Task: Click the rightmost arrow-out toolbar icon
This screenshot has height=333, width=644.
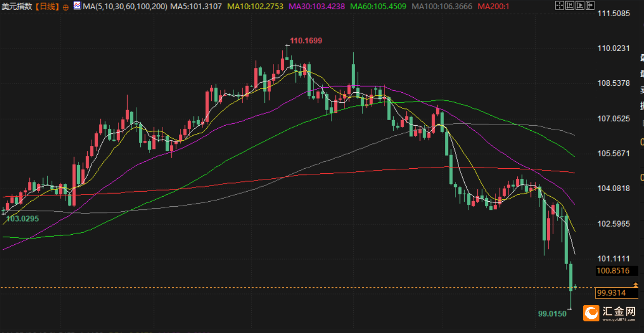Action: tap(590, 6)
